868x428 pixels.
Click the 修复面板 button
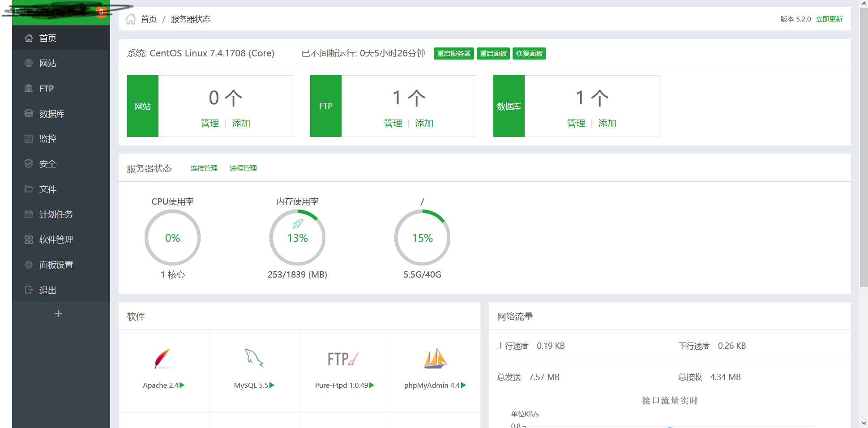pos(529,54)
